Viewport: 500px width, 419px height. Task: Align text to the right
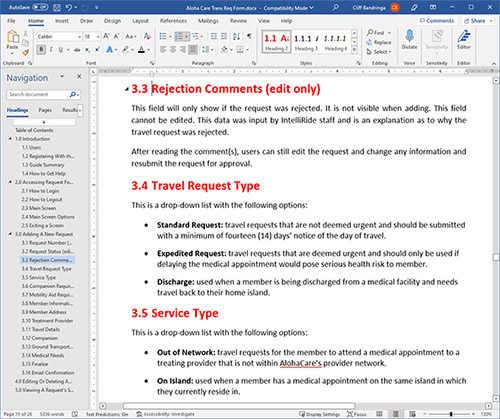(x=183, y=50)
